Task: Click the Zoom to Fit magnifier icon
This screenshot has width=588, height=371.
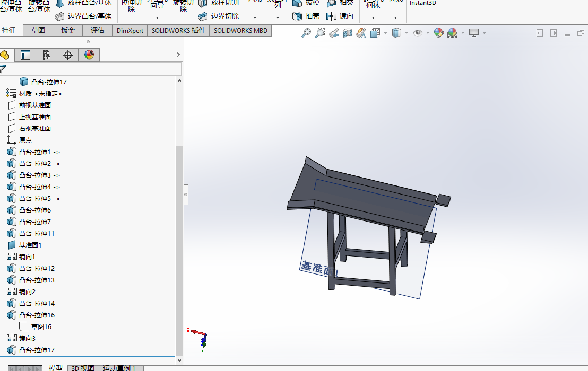Action: tap(306, 33)
